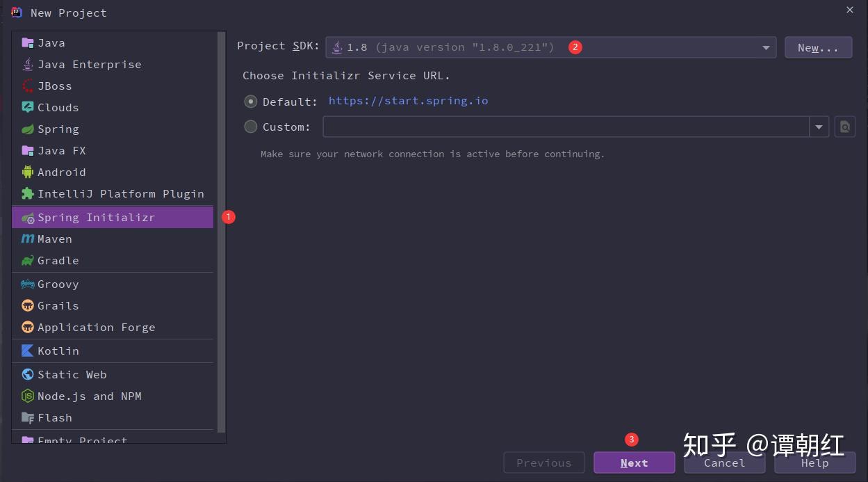
Task: Select the Custom service URL radio button
Action: pyautogui.click(x=251, y=127)
